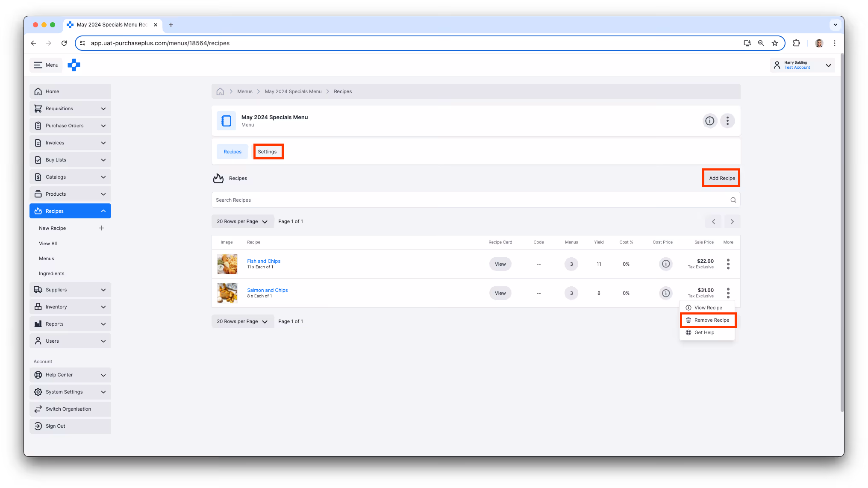This screenshot has width=868, height=488.
Task: Show cost price info for Fish and Chips
Action: [666, 264]
